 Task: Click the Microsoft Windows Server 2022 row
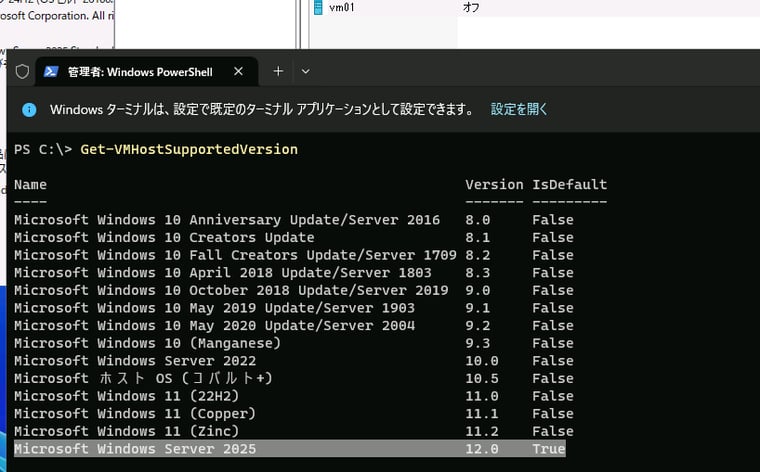pos(135,361)
